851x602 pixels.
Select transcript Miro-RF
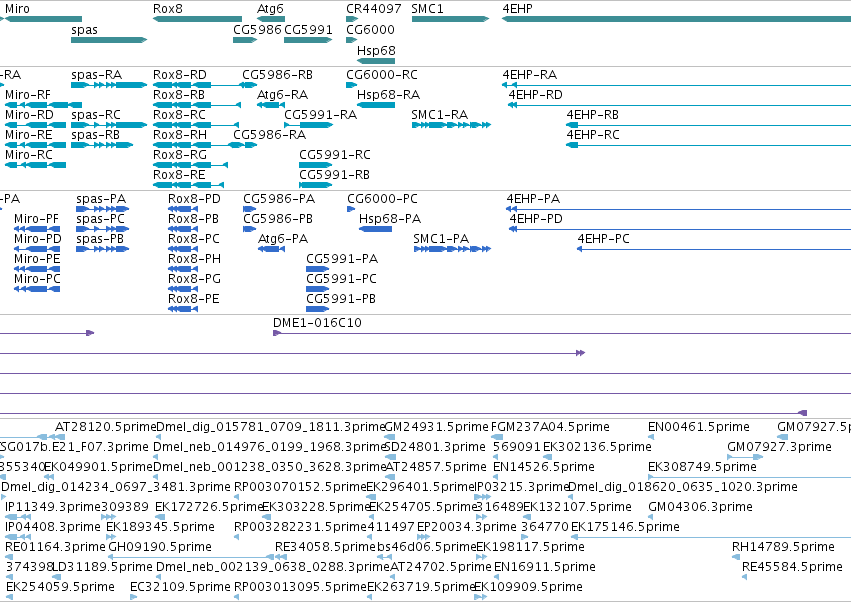tap(43, 105)
